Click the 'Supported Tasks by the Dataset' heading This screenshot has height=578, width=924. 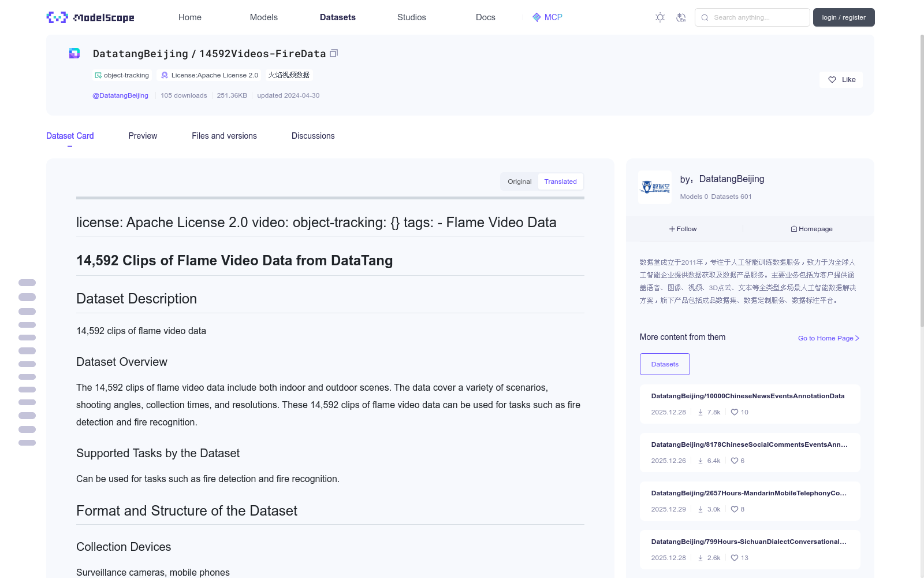click(158, 453)
